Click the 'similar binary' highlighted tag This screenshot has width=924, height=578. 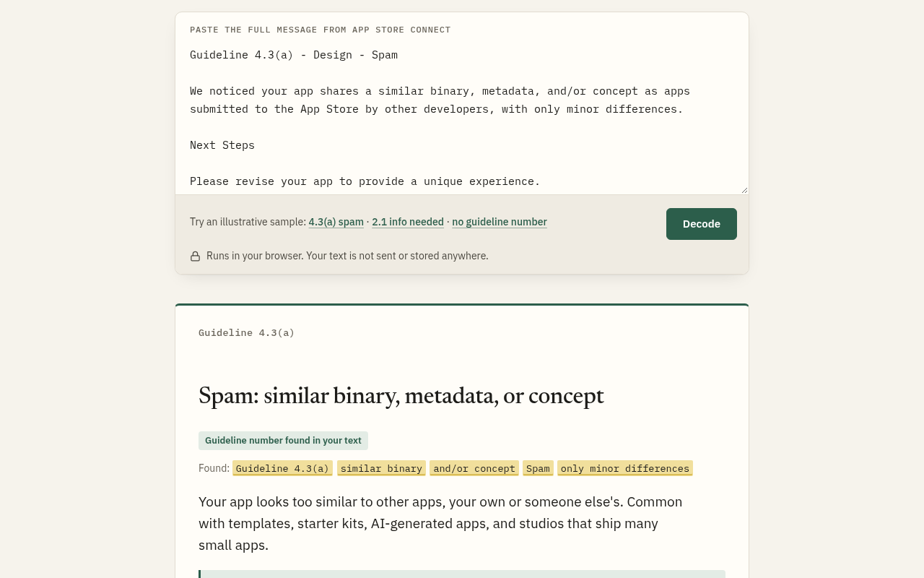pos(381,468)
